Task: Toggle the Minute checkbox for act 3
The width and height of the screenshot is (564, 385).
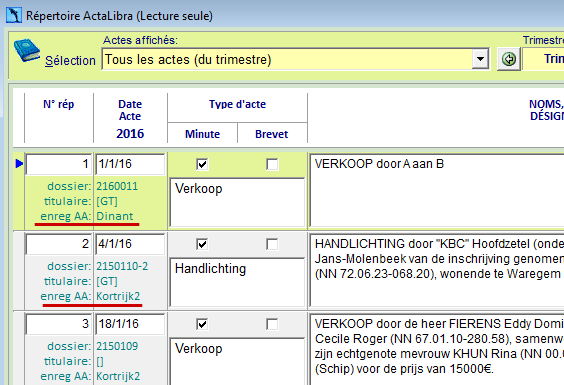Action: coord(202,324)
